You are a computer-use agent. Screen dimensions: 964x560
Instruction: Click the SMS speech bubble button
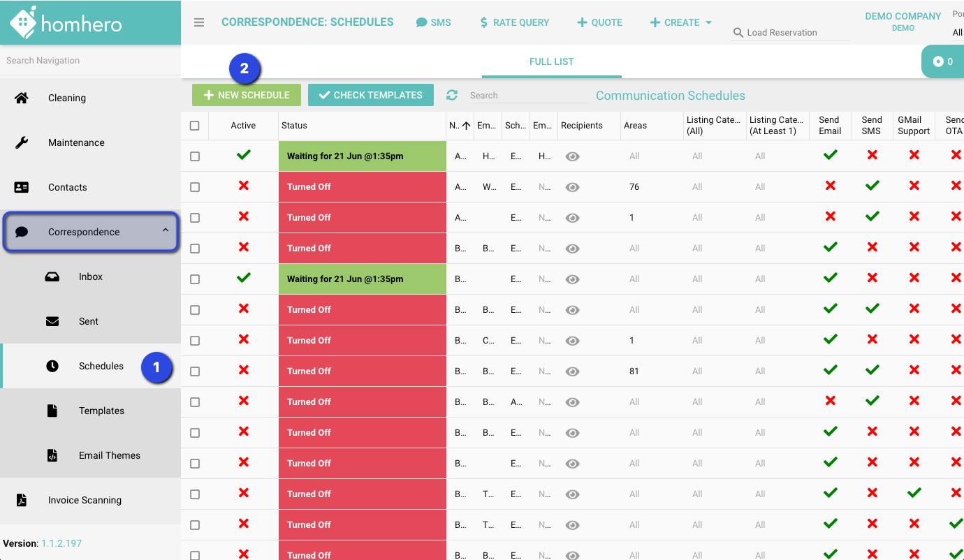(x=433, y=22)
